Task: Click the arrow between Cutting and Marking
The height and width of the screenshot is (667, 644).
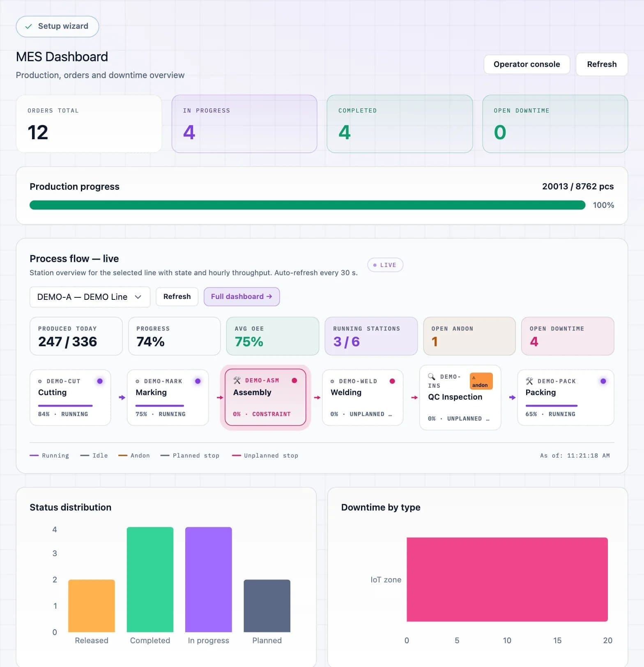Action: [x=122, y=398]
